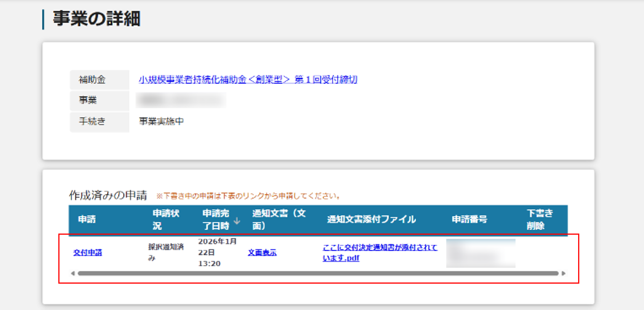Select the 通知文書添付ファイル column header
Viewport: 644px width, 310px height.
(x=371, y=220)
